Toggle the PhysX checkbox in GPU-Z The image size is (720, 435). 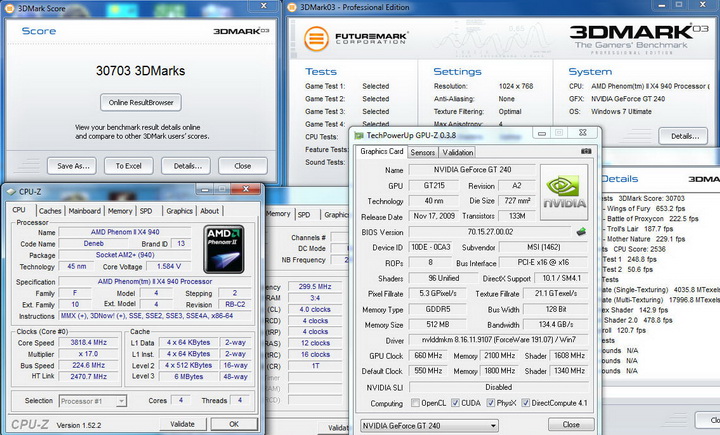pyautogui.click(x=490, y=403)
